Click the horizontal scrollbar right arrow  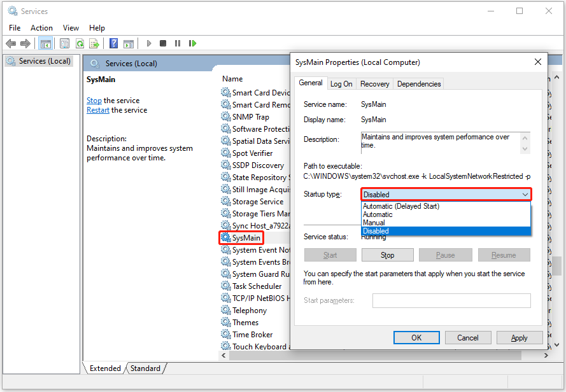(546, 356)
